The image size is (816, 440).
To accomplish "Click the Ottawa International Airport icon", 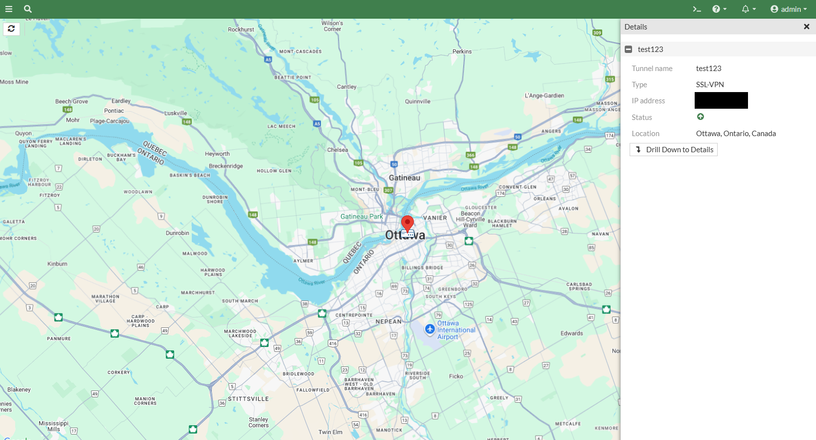I will click(429, 329).
